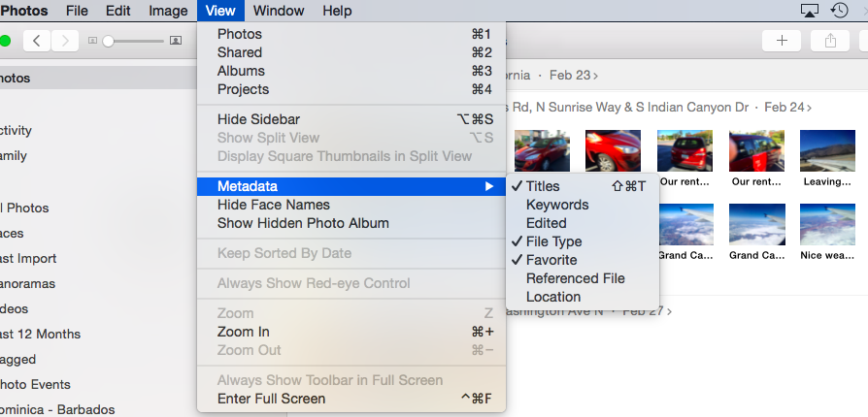Screen dimensions: 868x417
Task: Click the thumbnail zoom slider handle
Action: pyautogui.click(x=108, y=41)
